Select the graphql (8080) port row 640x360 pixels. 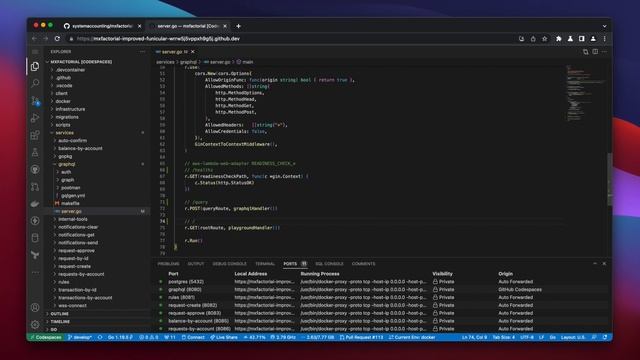tap(380, 289)
